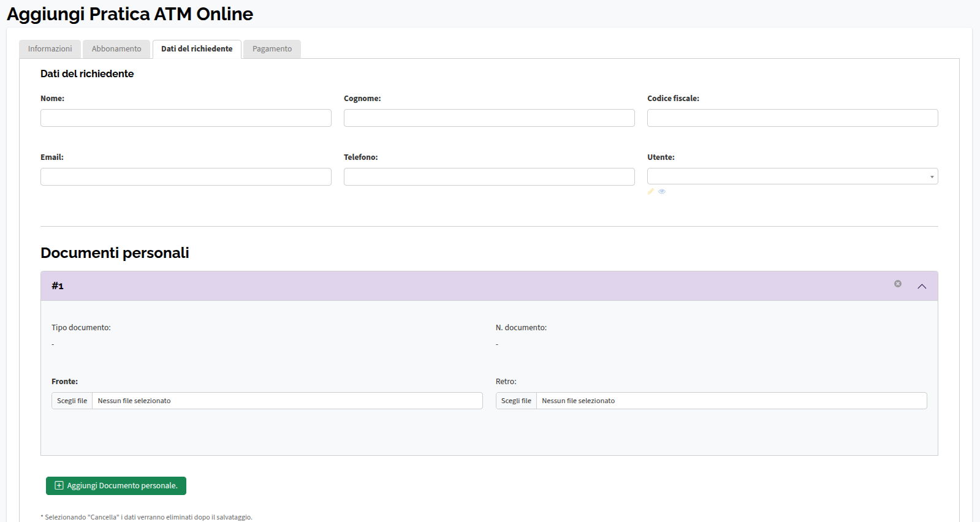Click the eye view icon under Utente
Viewport: 980px width, 522px height.
(662, 192)
